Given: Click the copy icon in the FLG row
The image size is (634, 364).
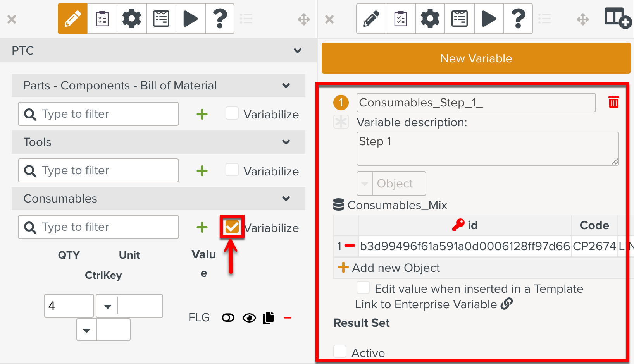Looking at the screenshot, I should [268, 318].
